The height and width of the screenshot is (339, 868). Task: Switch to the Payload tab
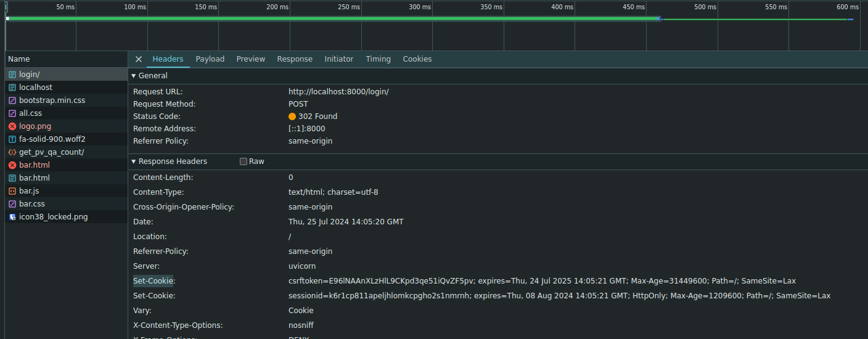210,59
